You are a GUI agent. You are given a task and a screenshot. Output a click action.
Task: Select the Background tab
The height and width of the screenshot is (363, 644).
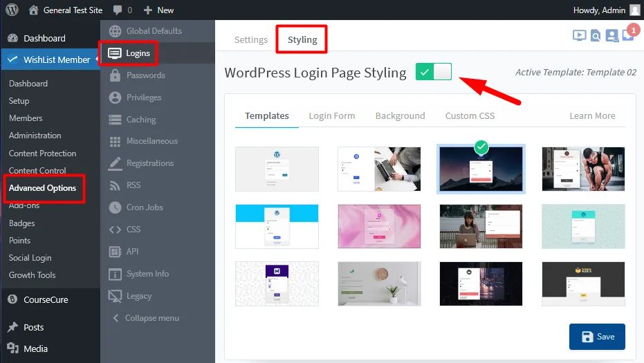[400, 115]
